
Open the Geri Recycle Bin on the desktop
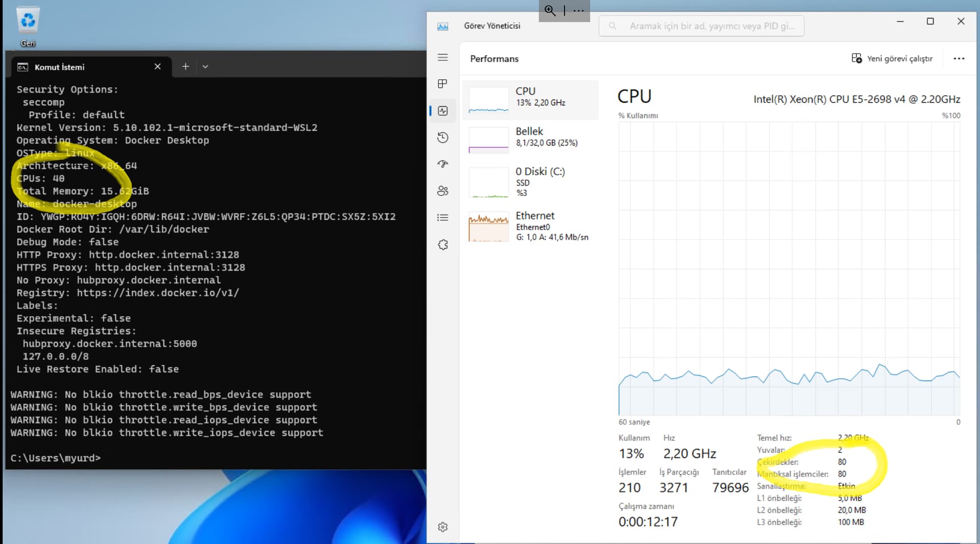pos(28,20)
